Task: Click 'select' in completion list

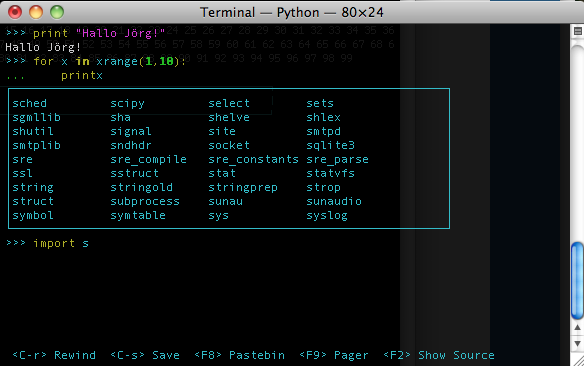Action: (x=229, y=103)
